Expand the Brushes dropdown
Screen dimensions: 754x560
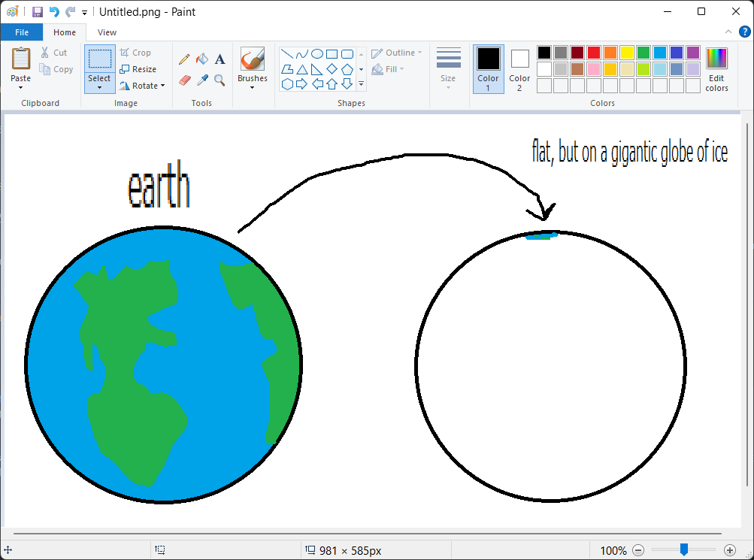click(x=252, y=87)
